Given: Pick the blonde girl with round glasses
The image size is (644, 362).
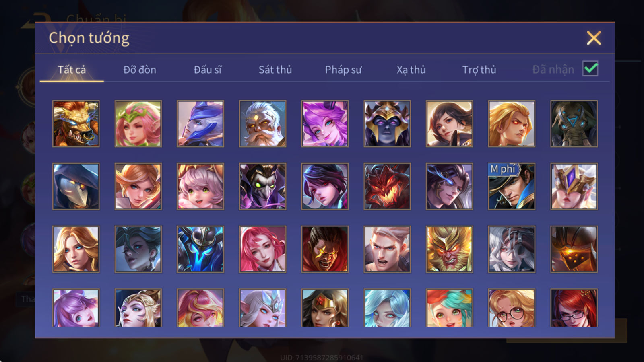Looking at the screenshot, I should pyautogui.click(x=512, y=308).
